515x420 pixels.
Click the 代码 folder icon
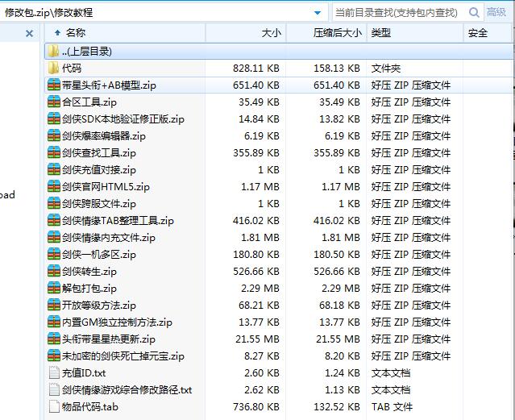54,69
